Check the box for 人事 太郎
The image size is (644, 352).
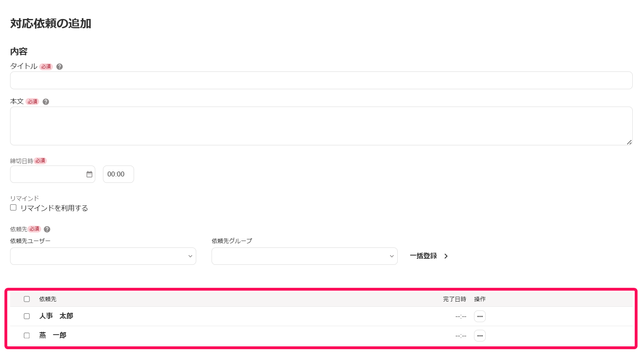27,316
